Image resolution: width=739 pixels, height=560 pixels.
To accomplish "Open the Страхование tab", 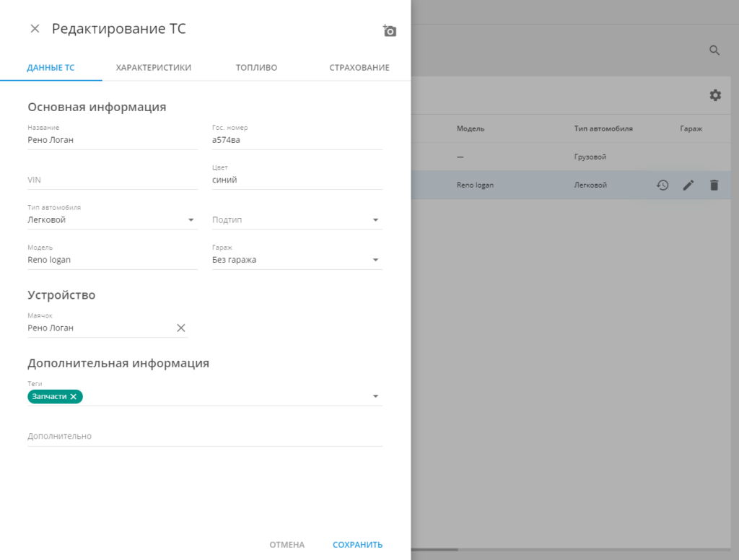I will tap(359, 68).
